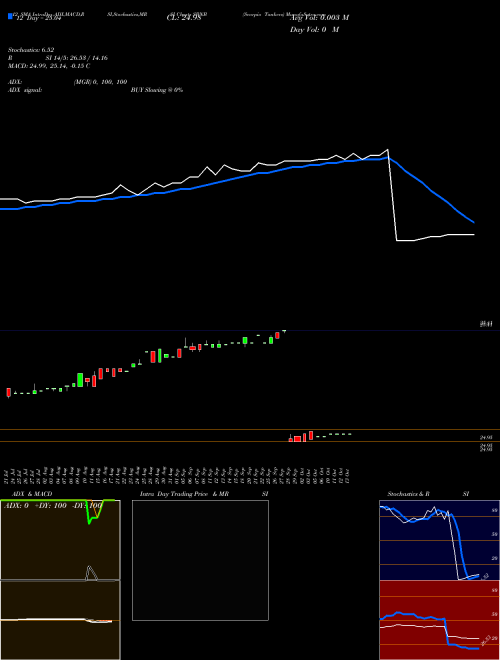Screen dimensions: 500x660
Task: Click the dark blue Stochastics chart panel
Action: coord(439,540)
